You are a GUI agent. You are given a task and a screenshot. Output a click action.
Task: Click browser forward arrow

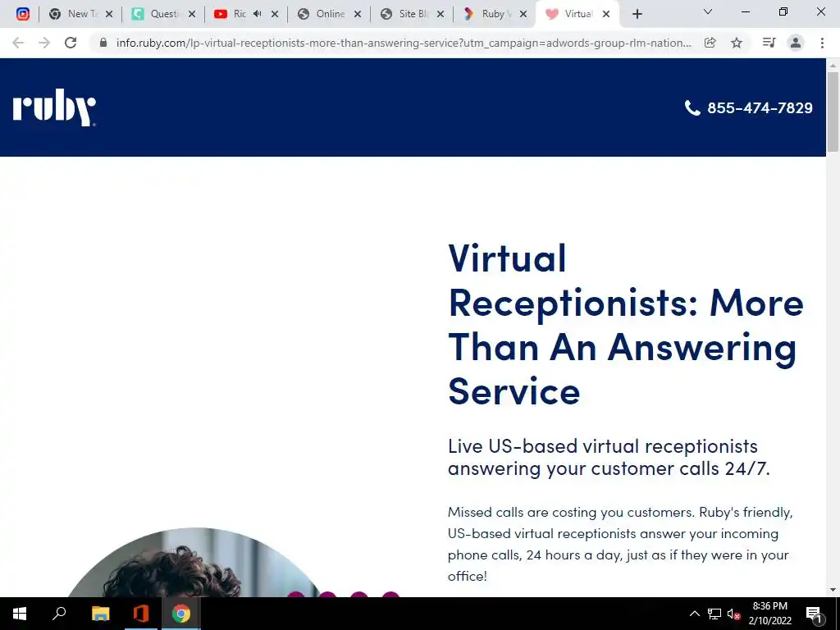click(x=44, y=43)
